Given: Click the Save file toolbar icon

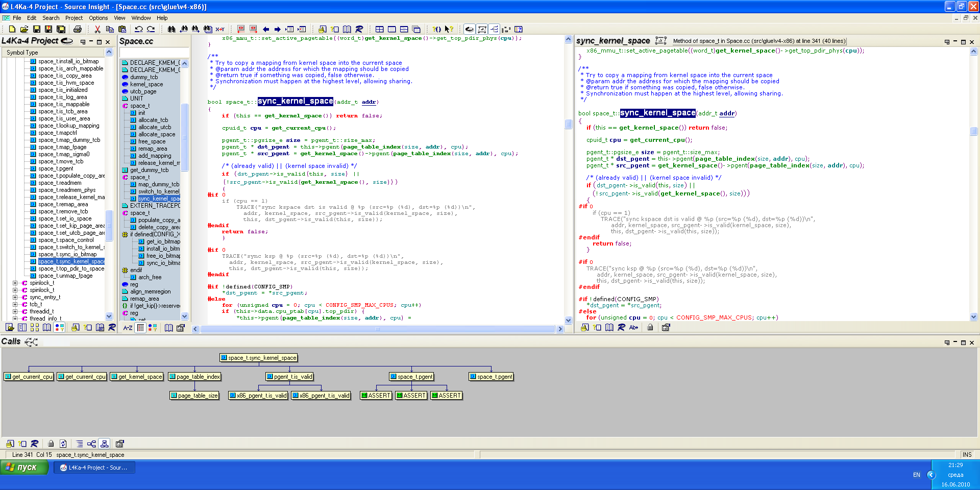Looking at the screenshot, I should [36, 29].
